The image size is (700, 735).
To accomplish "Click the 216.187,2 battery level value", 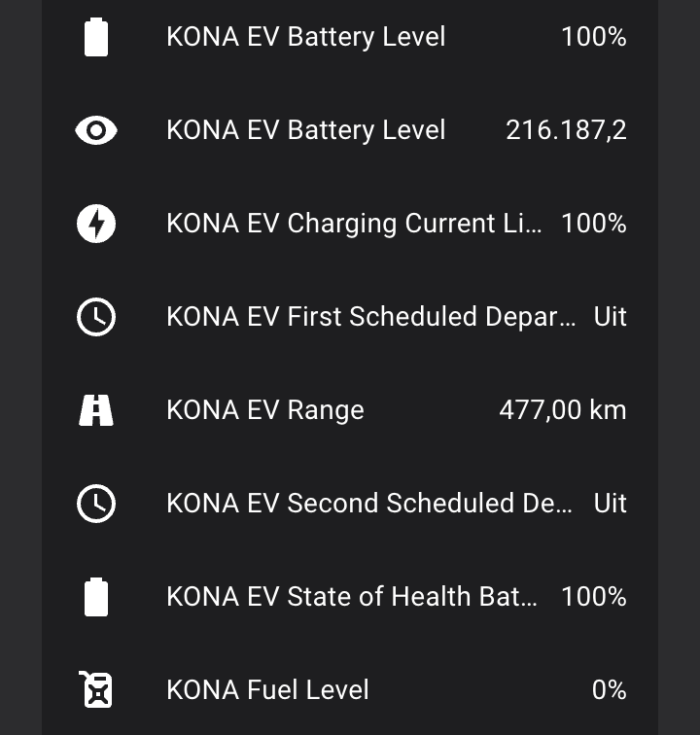I will coord(566,130).
